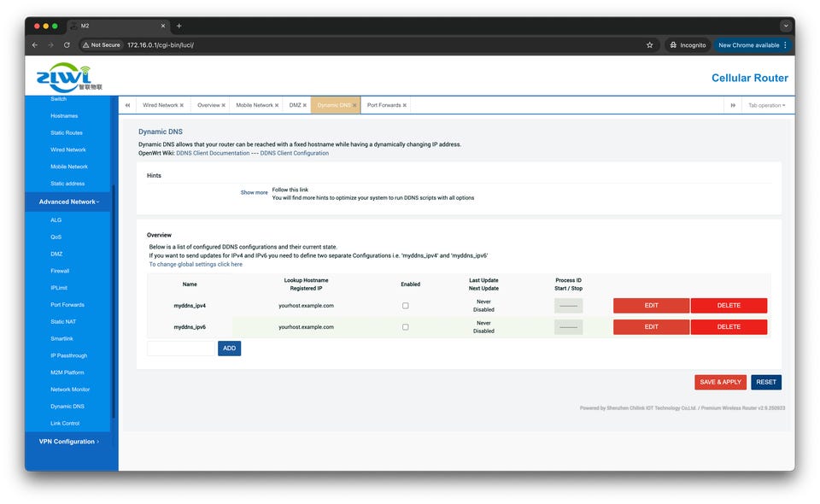Click the new DDNS name input field
Viewport: 820px width, 504px height.
click(x=181, y=349)
